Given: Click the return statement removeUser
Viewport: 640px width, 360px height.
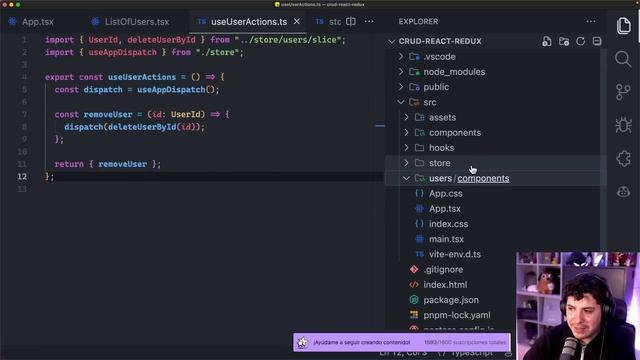Looking at the screenshot, I should click(122, 164).
